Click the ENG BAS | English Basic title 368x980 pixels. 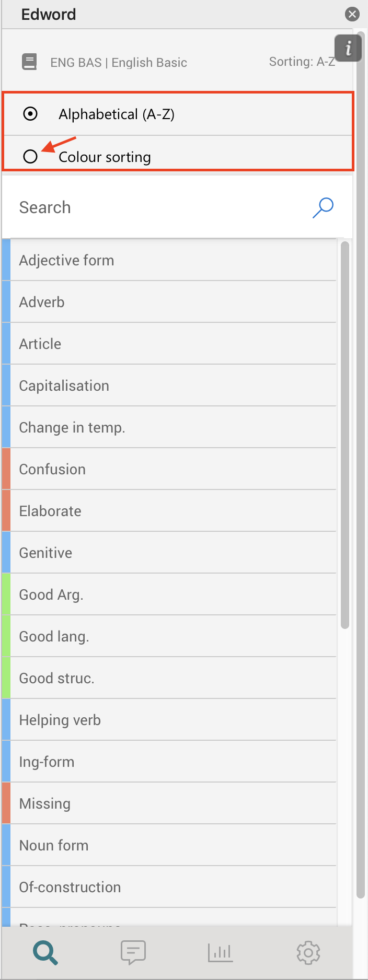click(119, 63)
